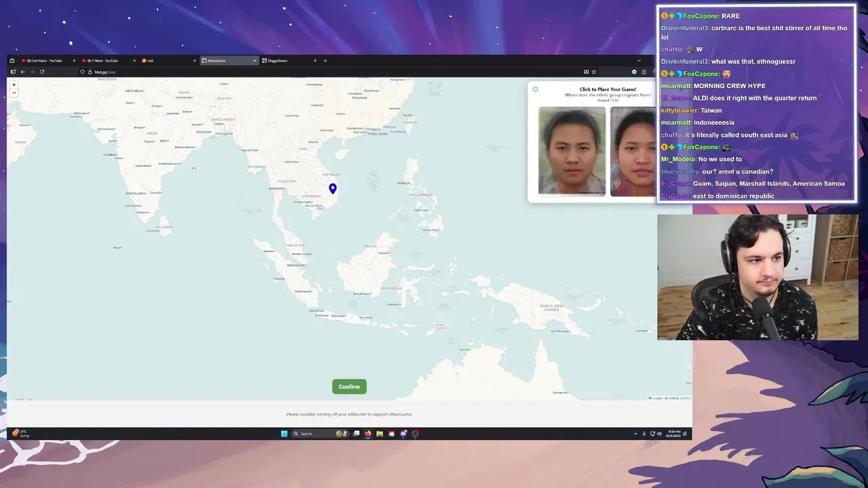Confirm the placed guess

click(x=349, y=386)
